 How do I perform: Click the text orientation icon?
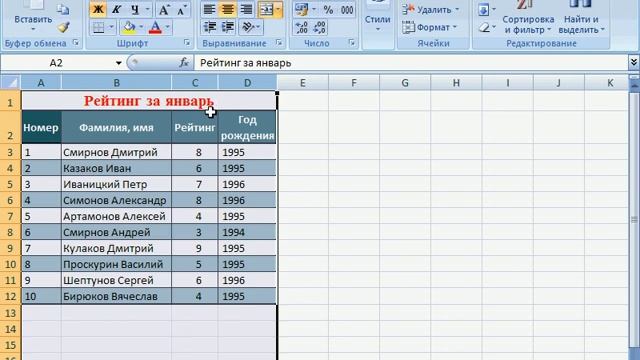(x=248, y=27)
